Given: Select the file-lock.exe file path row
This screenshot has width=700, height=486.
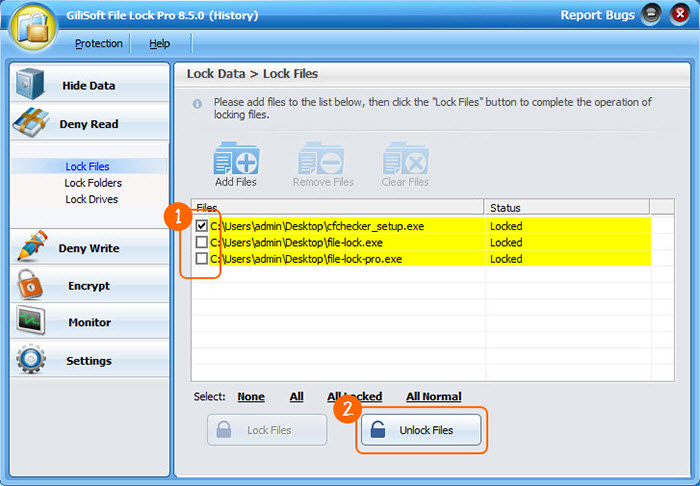Looking at the screenshot, I should 296,242.
